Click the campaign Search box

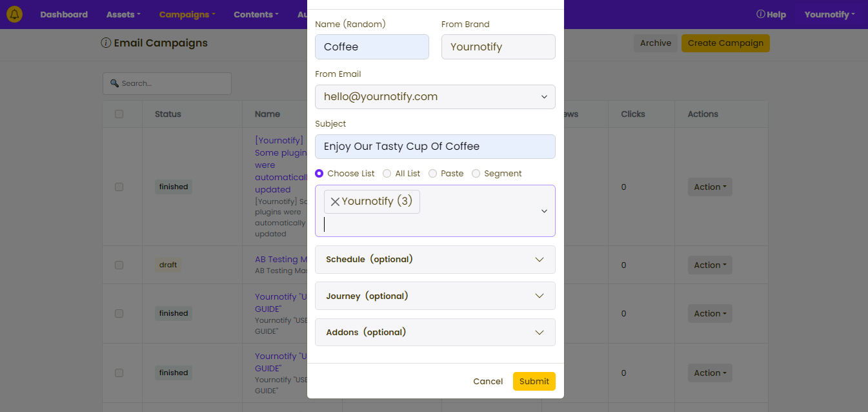coord(167,83)
